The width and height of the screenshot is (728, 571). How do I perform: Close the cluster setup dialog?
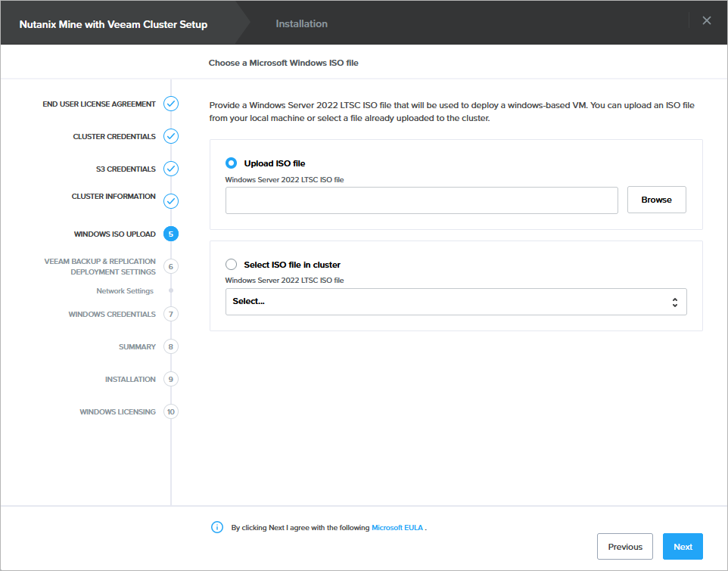click(x=707, y=20)
